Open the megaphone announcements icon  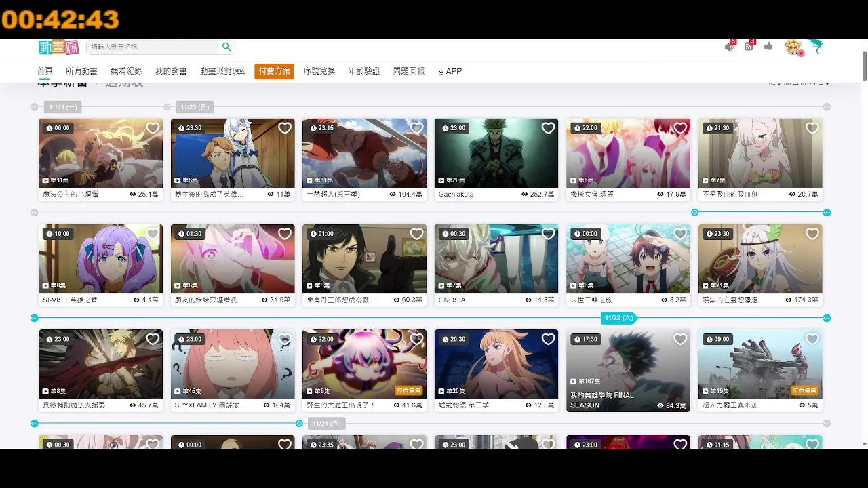point(730,46)
